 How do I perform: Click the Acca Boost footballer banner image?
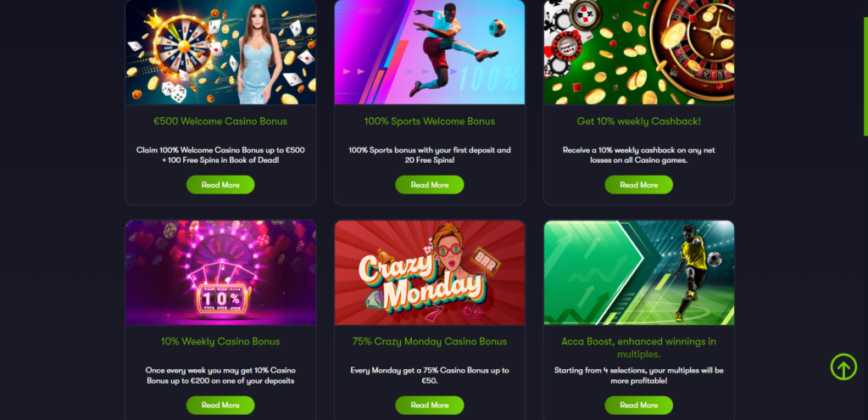tap(639, 272)
